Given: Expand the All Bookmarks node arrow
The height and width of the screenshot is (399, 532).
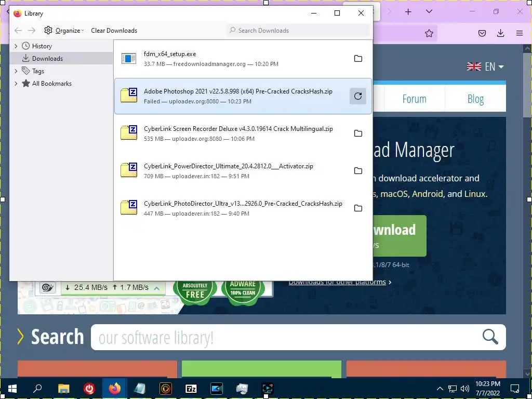Looking at the screenshot, I should (x=16, y=84).
